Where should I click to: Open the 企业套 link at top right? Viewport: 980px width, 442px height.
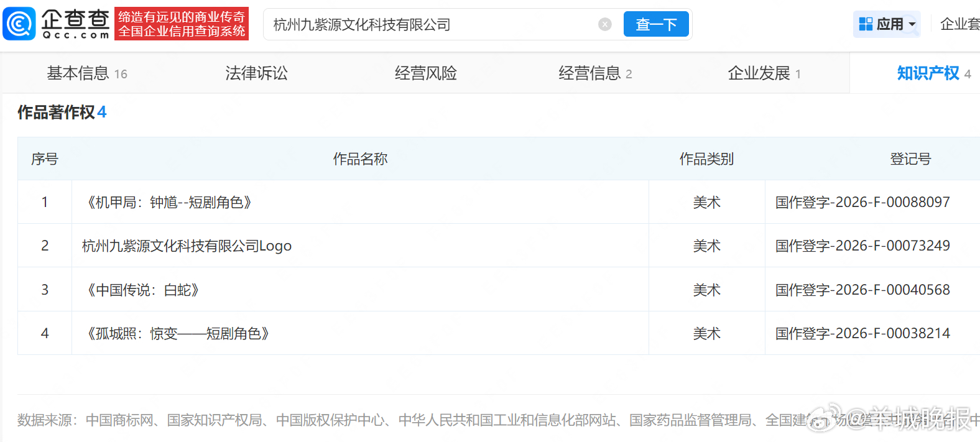pyautogui.click(x=960, y=24)
